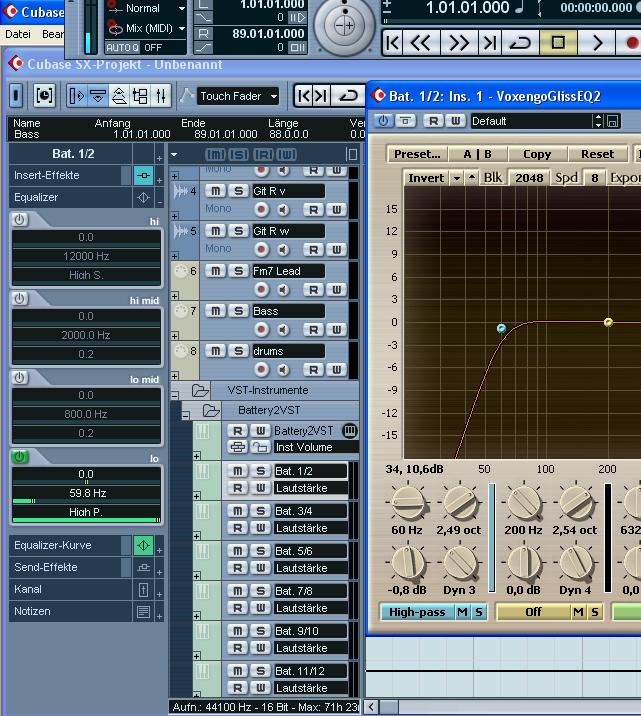Click the Send-Effekte state icon

(143, 567)
